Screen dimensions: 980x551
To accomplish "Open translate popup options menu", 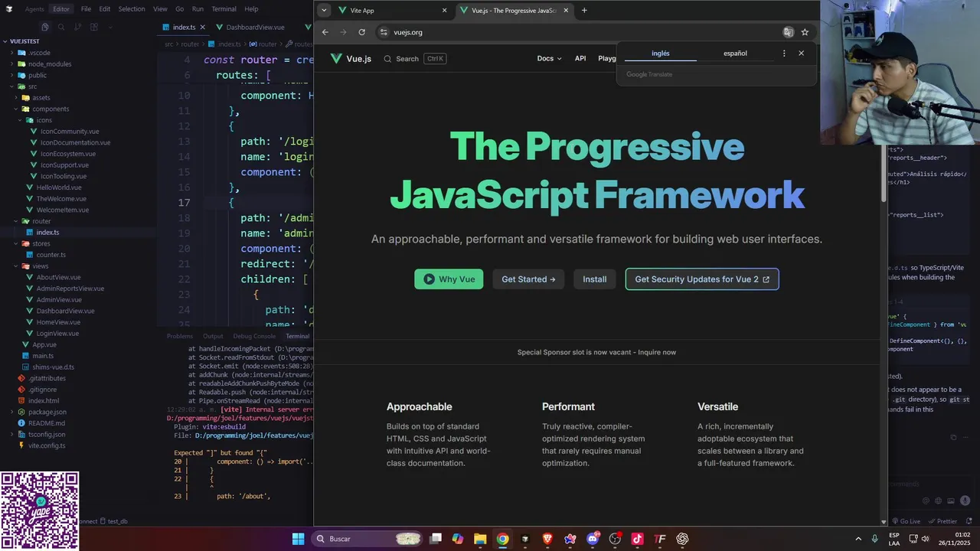I will tap(783, 54).
